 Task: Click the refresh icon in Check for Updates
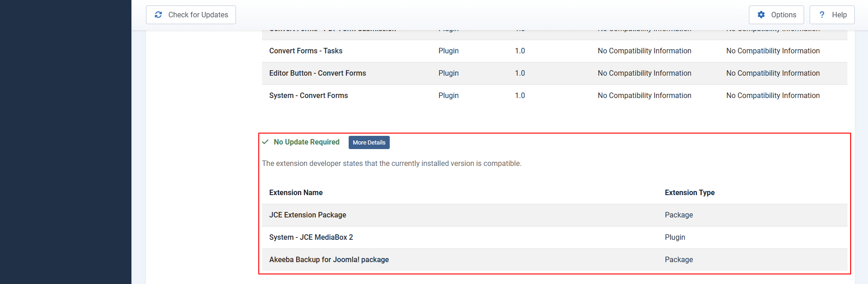pyautogui.click(x=158, y=15)
